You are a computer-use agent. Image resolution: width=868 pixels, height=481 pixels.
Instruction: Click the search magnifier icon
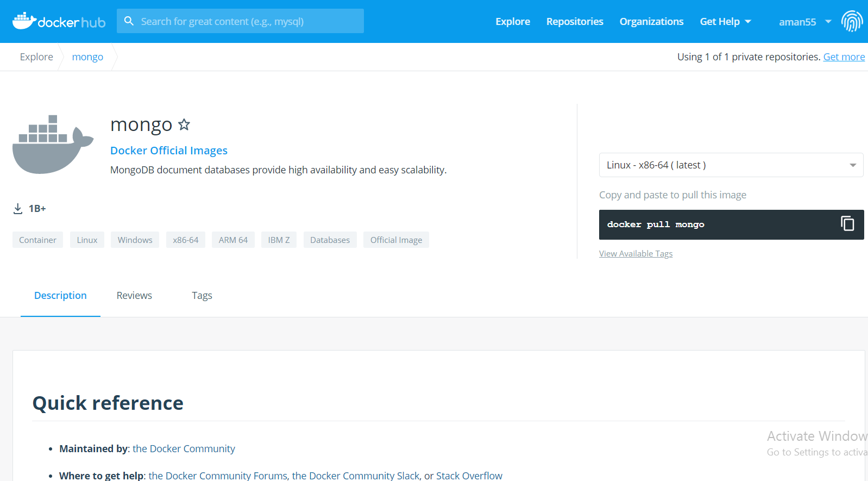[129, 21]
